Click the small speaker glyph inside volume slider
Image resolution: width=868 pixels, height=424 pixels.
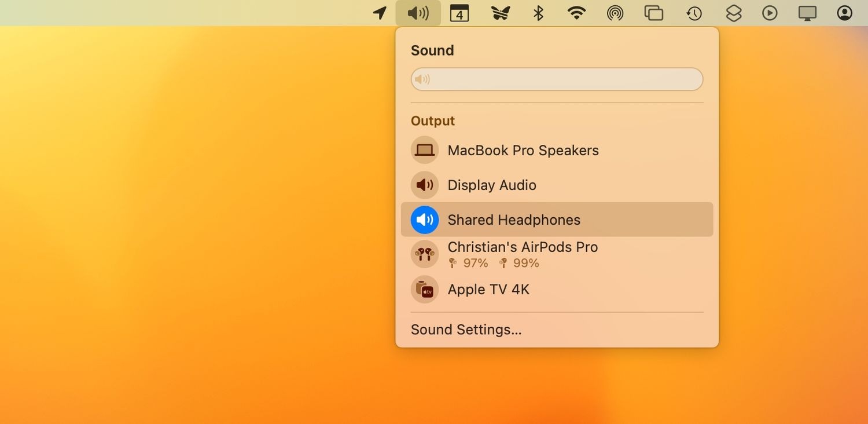pos(422,79)
